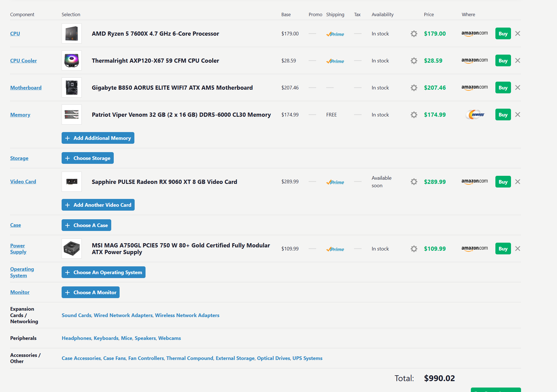
Task: Remove the Thermalright CPU cooler with X
Action: [518, 60]
